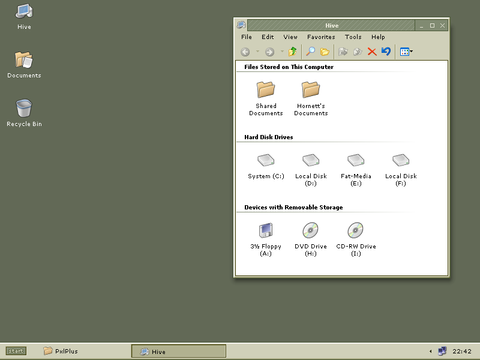Image resolution: width=480 pixels, height=360 pixels.
Task: Select the DVD Drive (H:) icon
Action: coord(310,239)
